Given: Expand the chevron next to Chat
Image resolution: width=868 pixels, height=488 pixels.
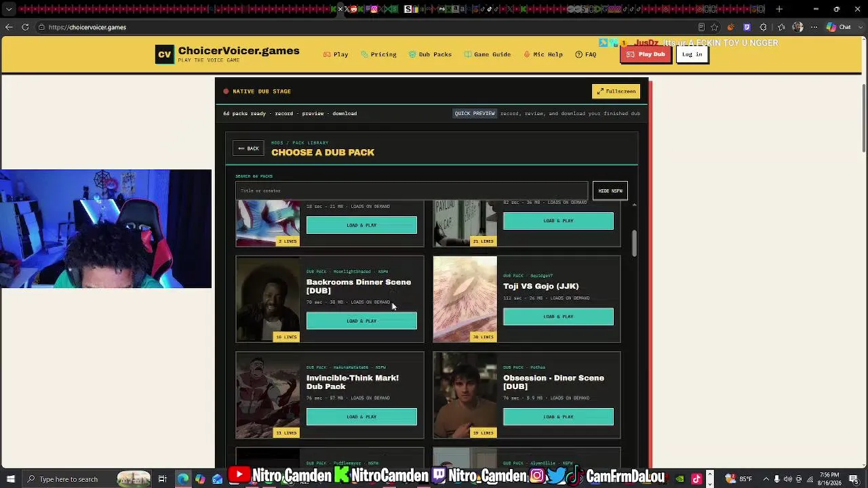Looking at the screenshot, I should pyautogui.click(x=860, y=28).
